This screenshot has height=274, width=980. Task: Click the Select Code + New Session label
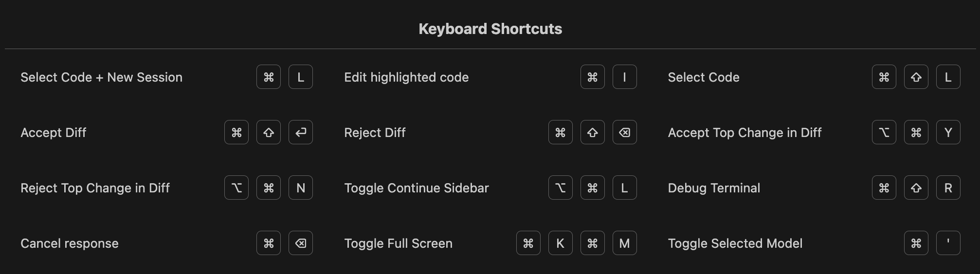(x=101, y=77)
